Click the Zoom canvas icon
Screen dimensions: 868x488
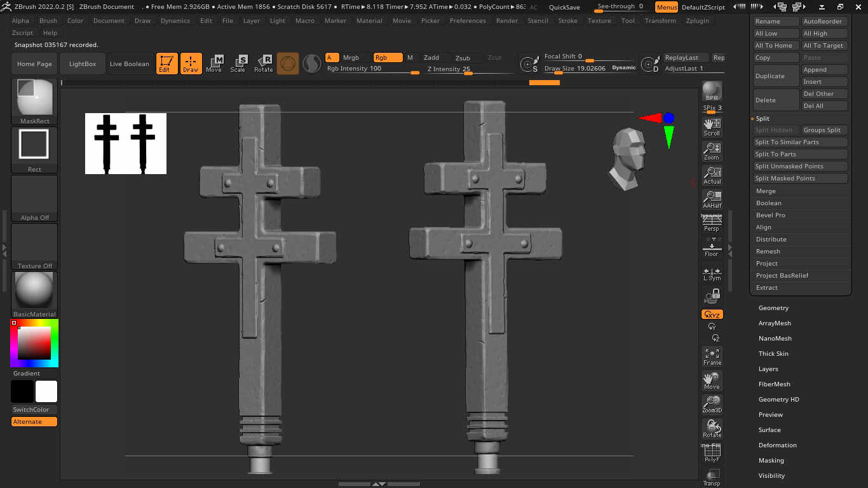(x=712, y=151)
